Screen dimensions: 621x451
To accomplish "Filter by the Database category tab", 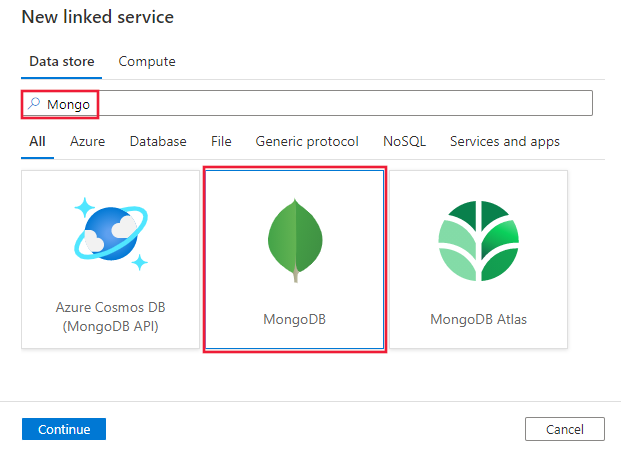I will coord(158,141).
